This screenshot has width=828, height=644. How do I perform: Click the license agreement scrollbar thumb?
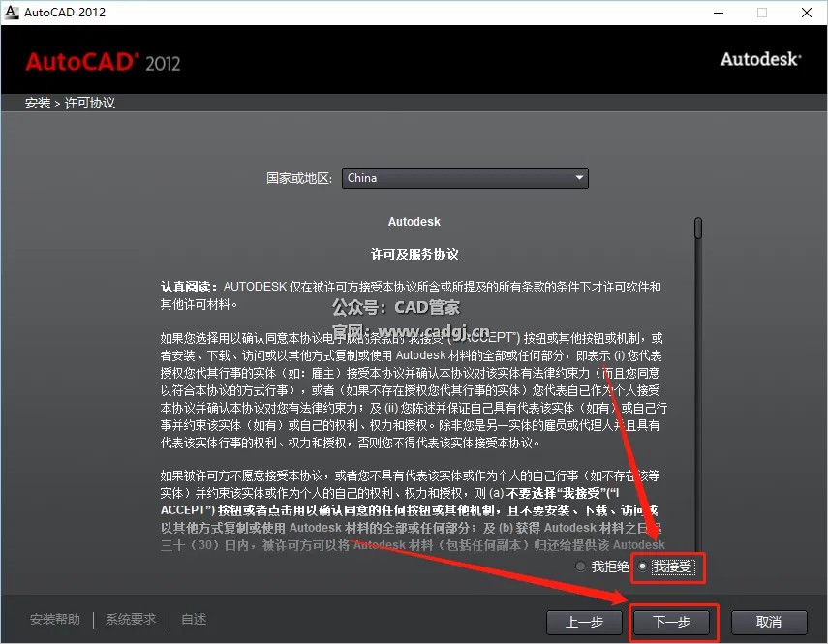pyautogui.click(x=698, y=228)
